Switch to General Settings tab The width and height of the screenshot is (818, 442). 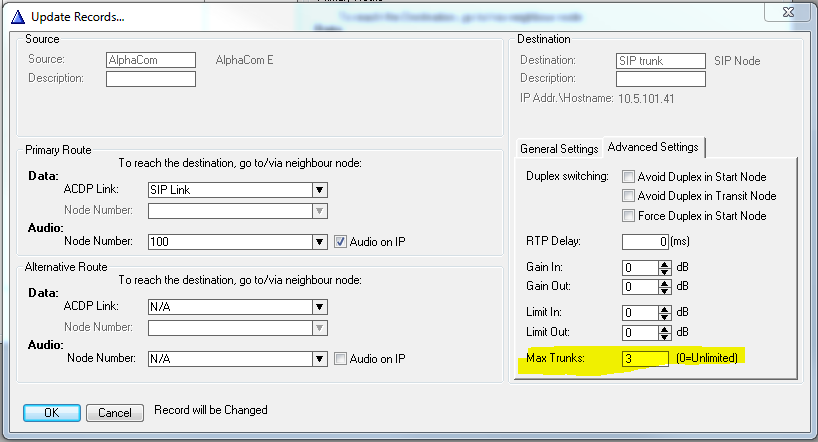[559, 149]
